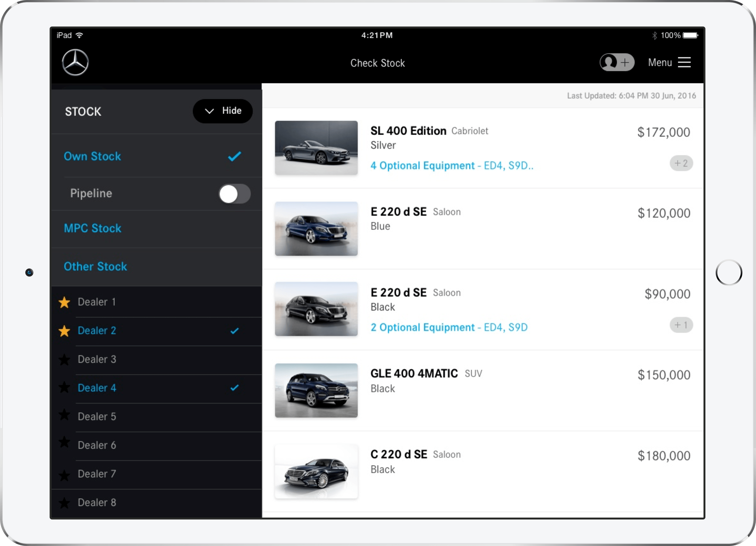This screenshot has height=546, width=756.
Task: Toggle favorite star for Dealer 1
Action: point(64,302)
